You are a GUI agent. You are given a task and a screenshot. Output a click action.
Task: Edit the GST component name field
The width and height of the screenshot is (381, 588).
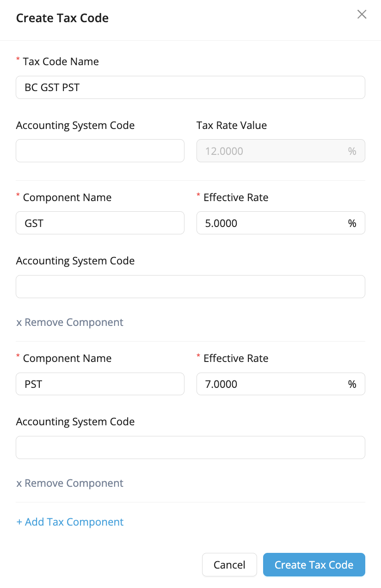click(100, 223)
